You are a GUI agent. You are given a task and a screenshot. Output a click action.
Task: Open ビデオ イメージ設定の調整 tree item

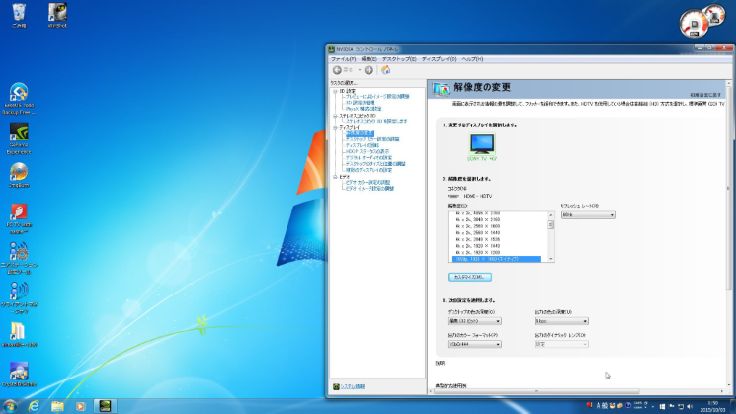(x=370, y=188)
